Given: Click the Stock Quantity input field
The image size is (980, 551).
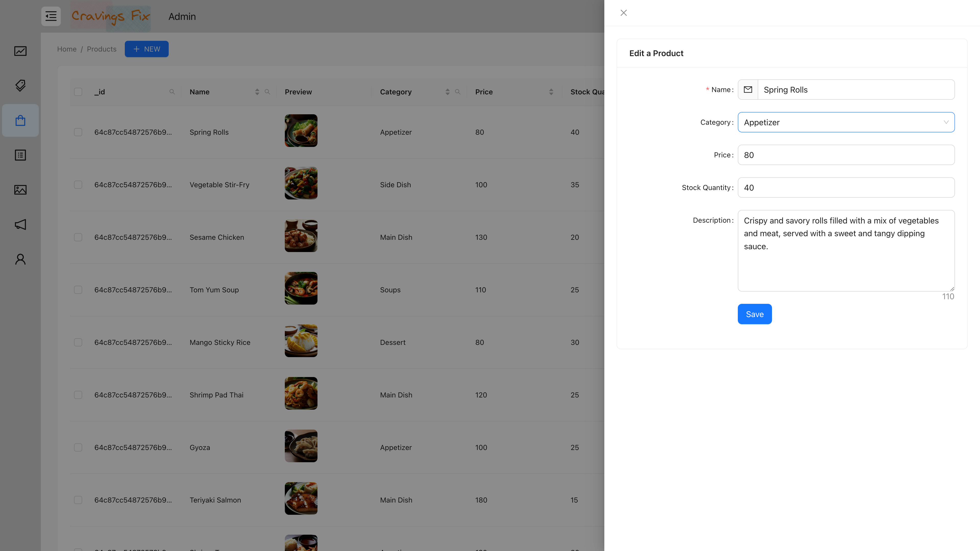Looking at the screenshot, I should tap(846, 187).
